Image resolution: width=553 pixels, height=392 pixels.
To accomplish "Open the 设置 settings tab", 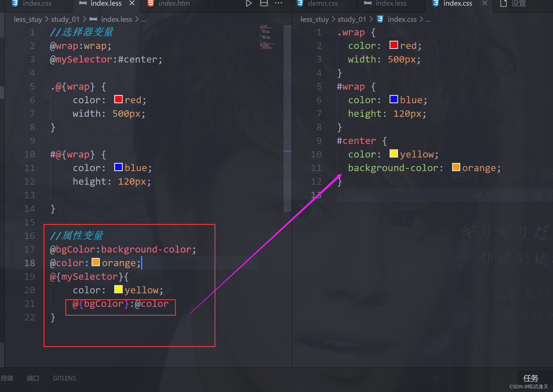I will tap(518, 3).
